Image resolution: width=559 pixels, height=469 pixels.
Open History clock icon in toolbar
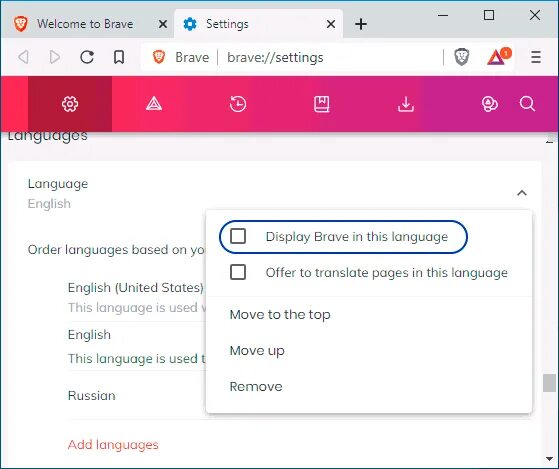pyautogui.click(x=238, y=104)
